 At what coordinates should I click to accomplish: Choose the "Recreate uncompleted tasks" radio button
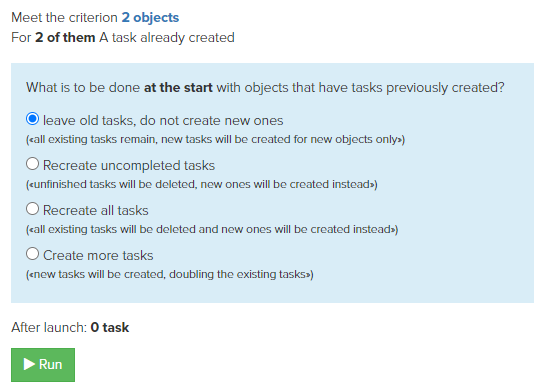(33, 163)
